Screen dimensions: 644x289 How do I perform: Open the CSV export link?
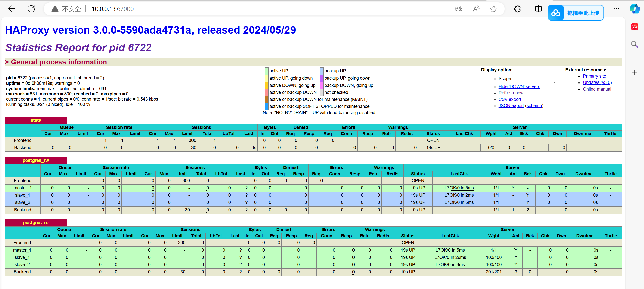pyautogui.click(x=509, y=99)
